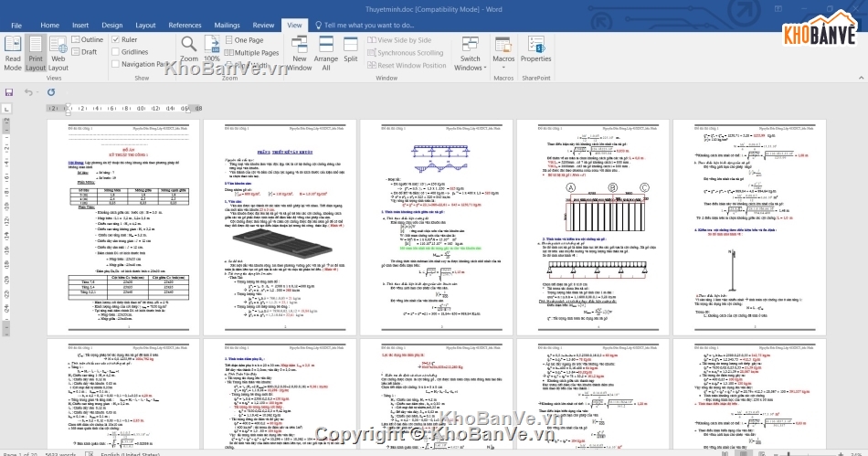The height and width of the screenshot is (456, 868).
Task: Collapse the ribbon with the chevron
Action: coord(862,78)
